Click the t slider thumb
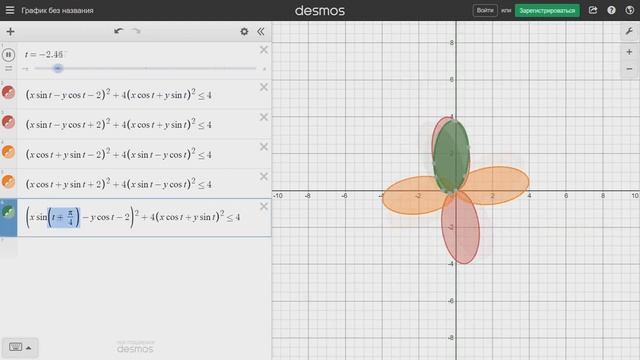The image size is (640, 360). tap(58, 69)
